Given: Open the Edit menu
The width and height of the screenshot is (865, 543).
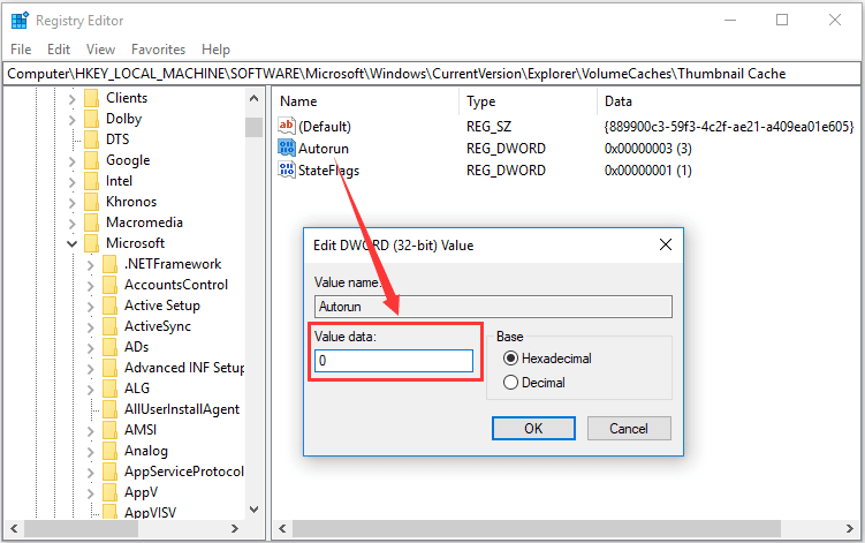Looking at the screenshot, I should (59, 49).
